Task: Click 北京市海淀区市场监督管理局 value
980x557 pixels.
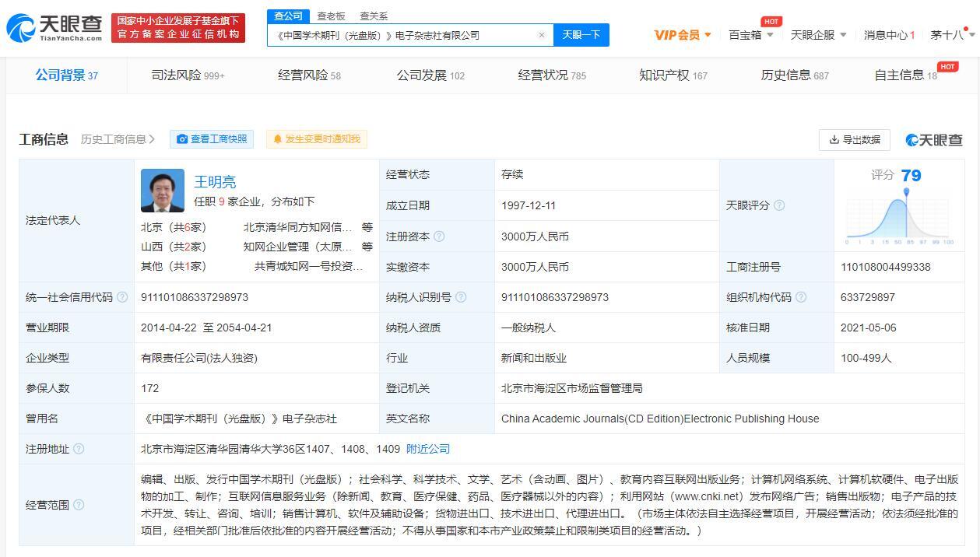Action: coord(572,388)
